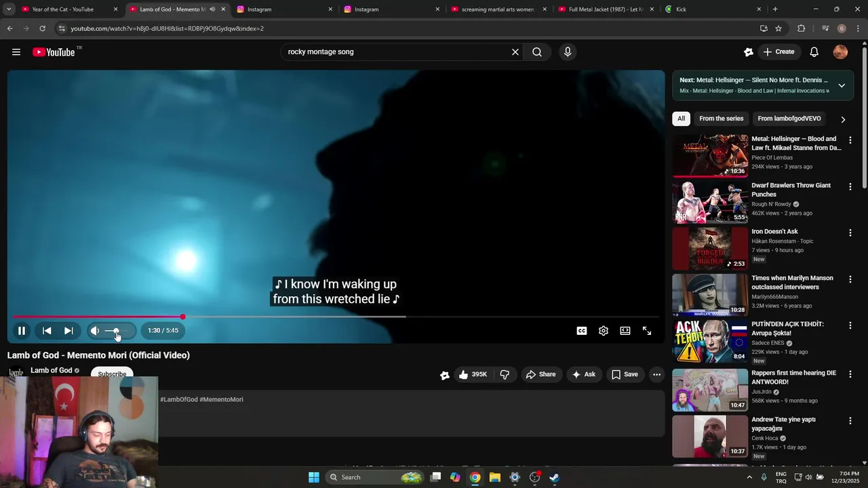Open the notifications bell
The height and width of the screenshot is (488, 868).
(814, 52)
